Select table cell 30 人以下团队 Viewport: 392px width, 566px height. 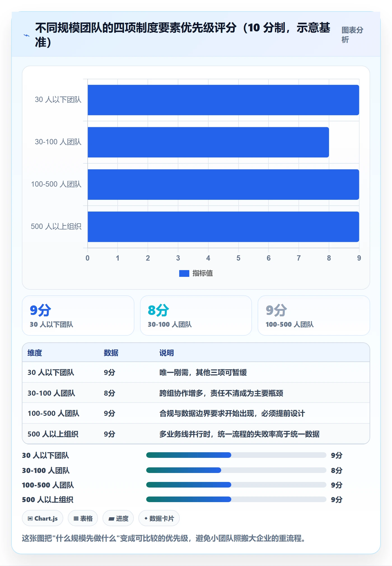click(51, 372)
